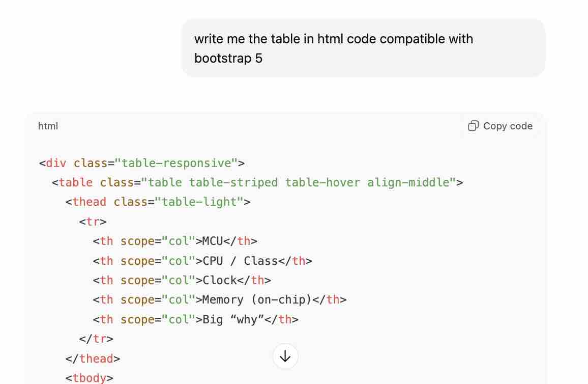Click the "CPU / Class" header text
Image resolution: width=588 pixels, height=384 pixels.
pyautogui.click(x=240, y=261)
